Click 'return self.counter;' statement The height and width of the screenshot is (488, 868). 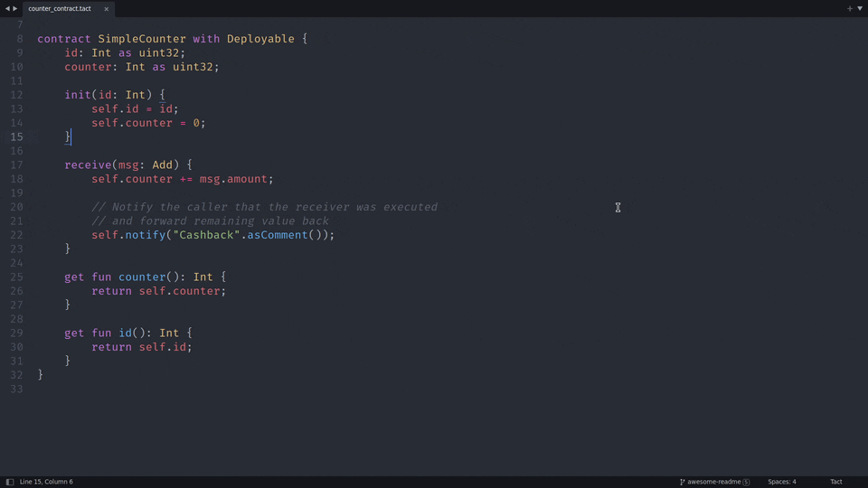pos(159,291)
